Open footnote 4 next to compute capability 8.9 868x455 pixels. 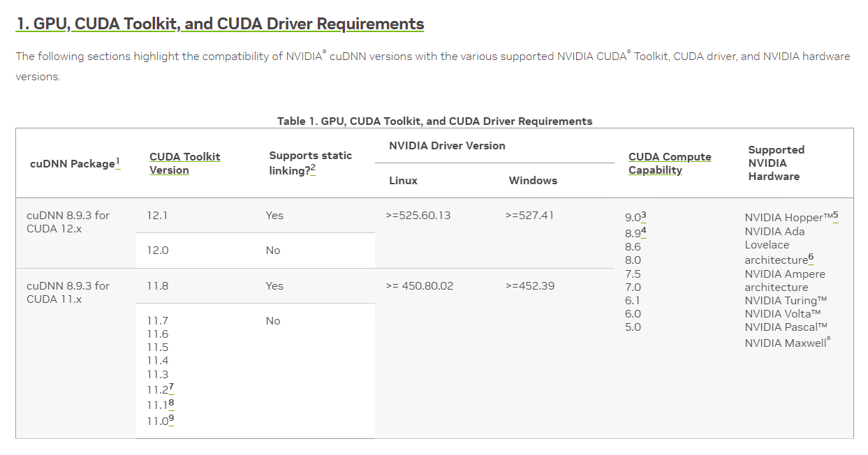(643, 230)
